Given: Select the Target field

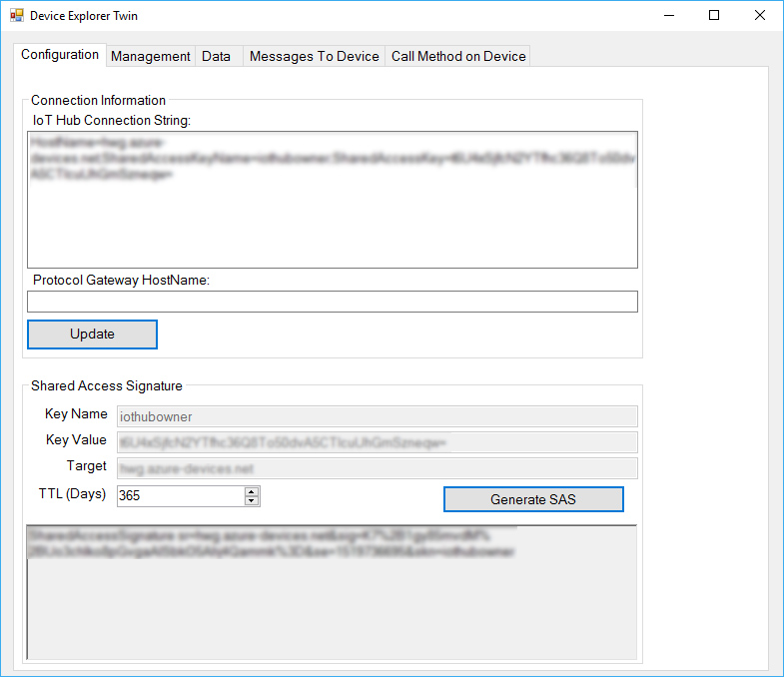Looking at the screenshot, I should point(377,468).
